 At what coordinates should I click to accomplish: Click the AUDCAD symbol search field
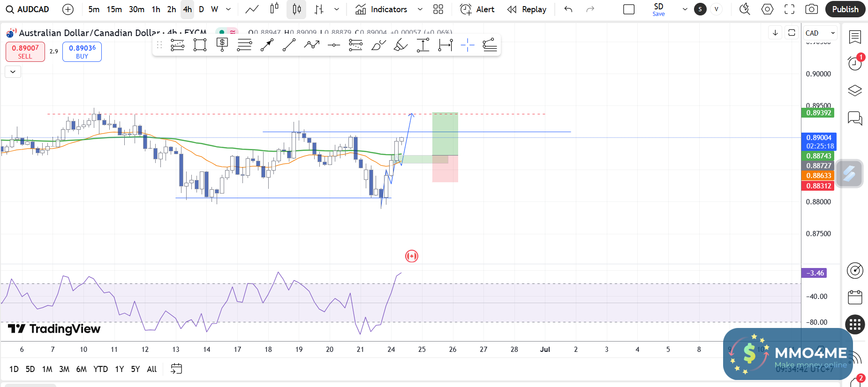pos(28,9)
